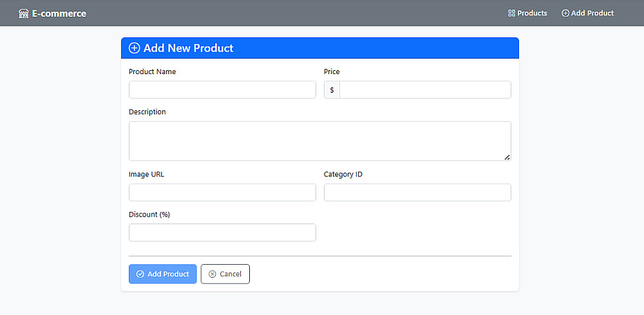Select the Image URL input field
Screen dimensions: 644x315
pos(222,193)
